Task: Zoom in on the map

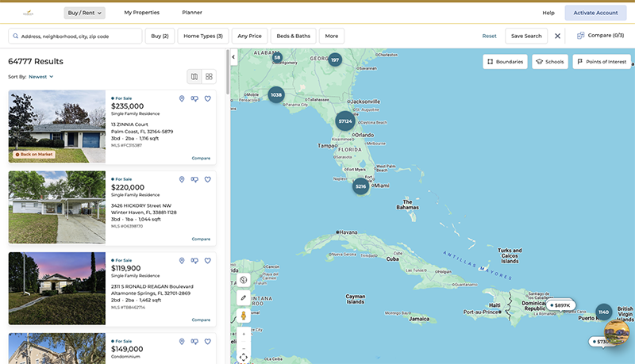Action: [x=244, y=334]
